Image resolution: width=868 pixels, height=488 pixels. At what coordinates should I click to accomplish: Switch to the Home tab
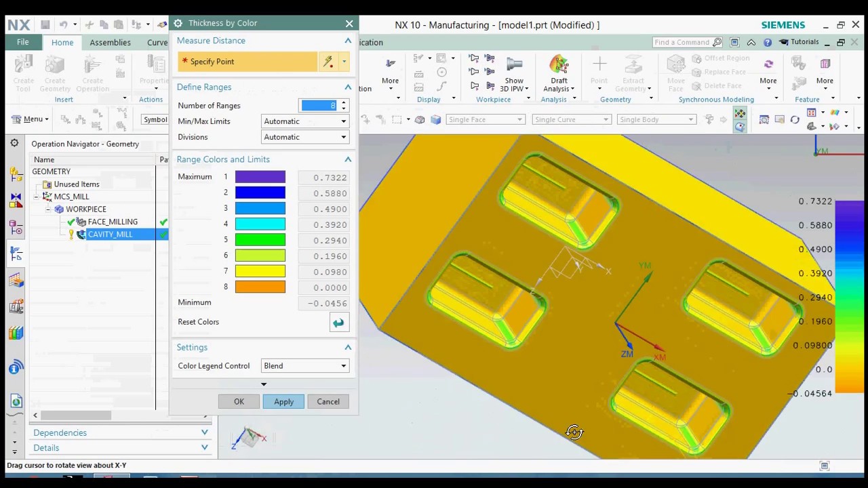click(x=62, y=42)
